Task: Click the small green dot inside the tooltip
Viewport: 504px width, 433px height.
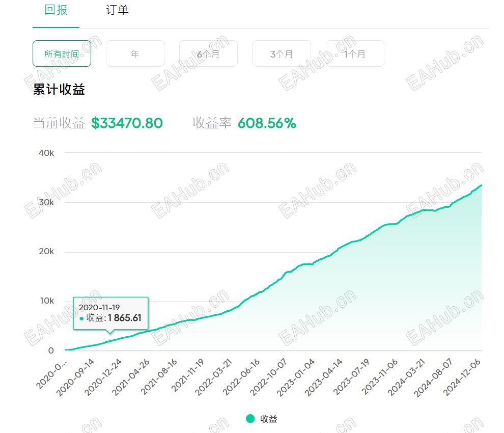Action: click(x=81, y=318)
